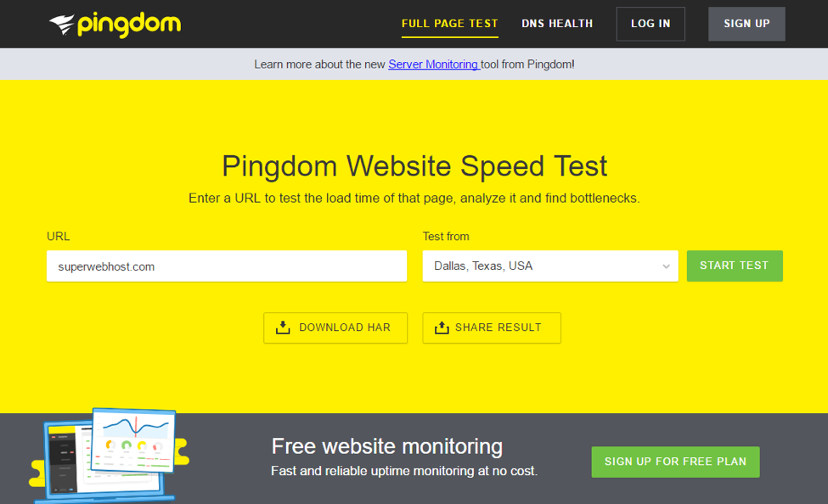
Task: Click the share arrow icon beside Share Result
Action: tap(442, 328)
